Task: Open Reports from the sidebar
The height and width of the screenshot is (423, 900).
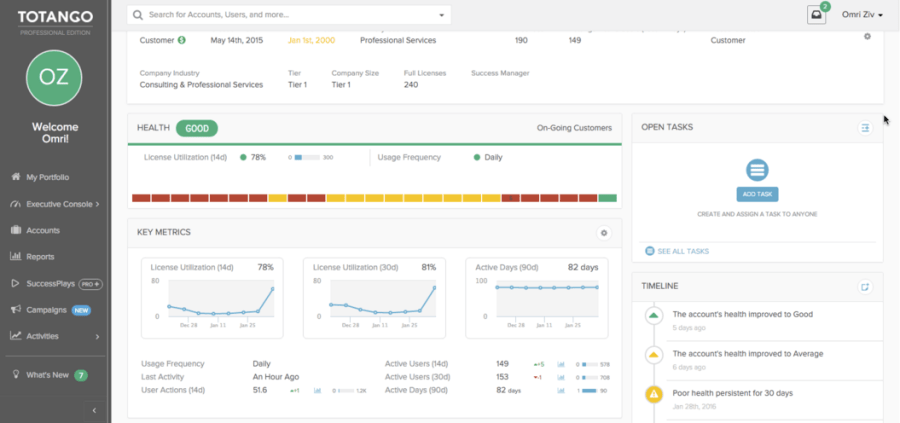Action: coord(40,257)
